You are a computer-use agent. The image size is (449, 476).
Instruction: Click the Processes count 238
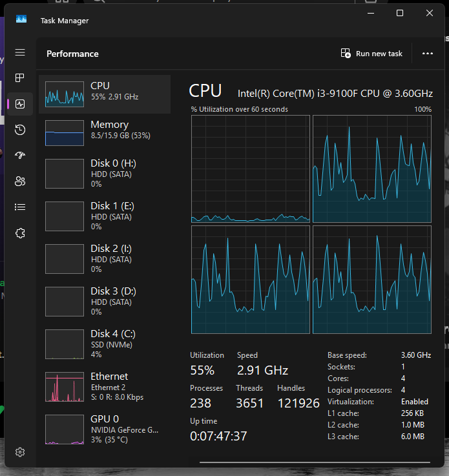(x=200, y=403)
